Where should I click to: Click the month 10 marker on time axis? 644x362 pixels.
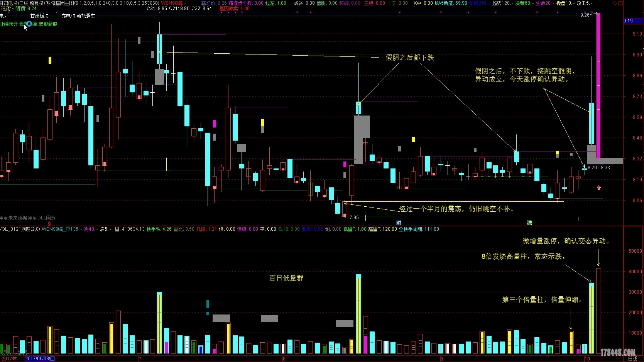coord(587,359)
